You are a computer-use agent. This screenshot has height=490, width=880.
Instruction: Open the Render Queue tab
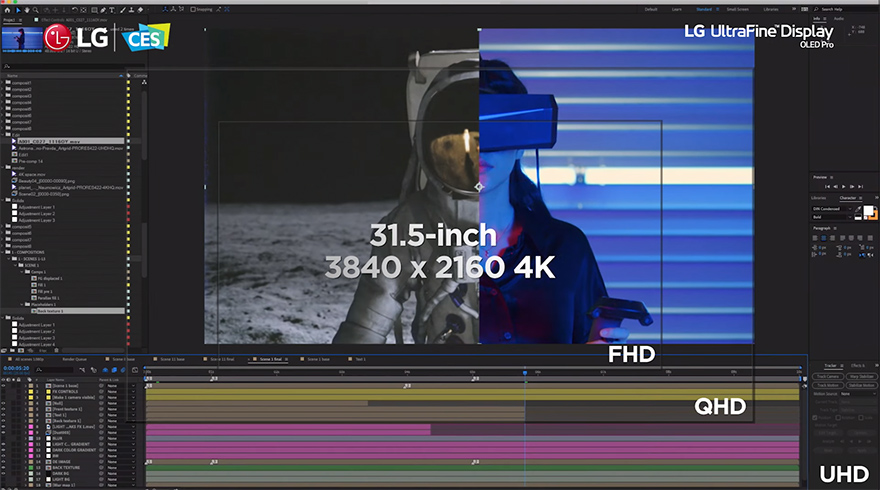(x=75, y=359)
